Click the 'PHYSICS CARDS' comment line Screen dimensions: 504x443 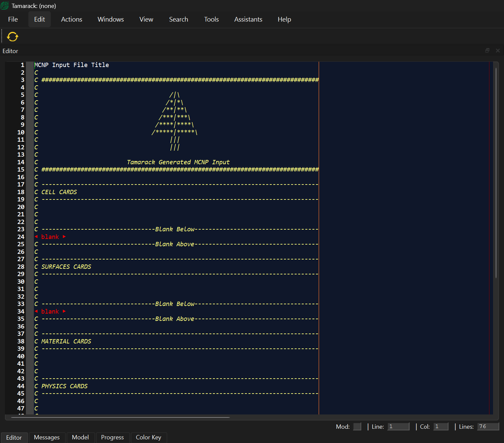(x=61, y=386)
